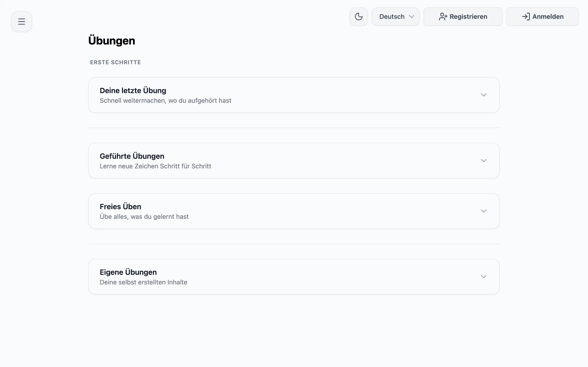This screenshot has height=367, width=588.
Task: Click the dropdown arrow beside Deutsch
Action: coord(411,17)
